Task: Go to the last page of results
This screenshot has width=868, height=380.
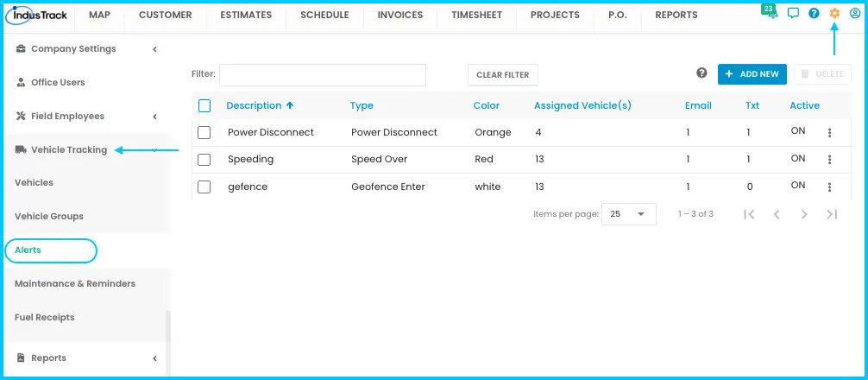Action: (x=832, y=214)
